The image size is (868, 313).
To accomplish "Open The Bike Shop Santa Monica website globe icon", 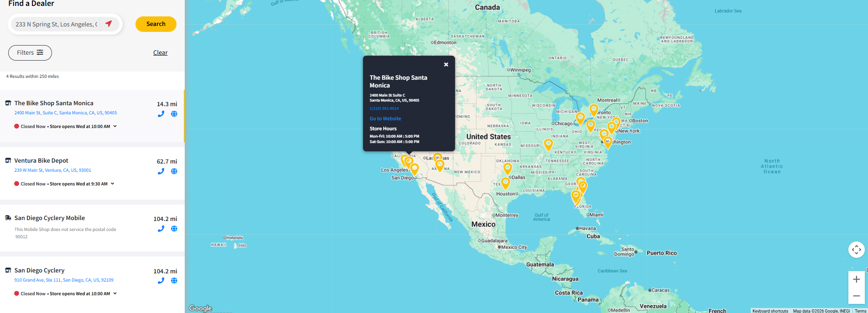I will [174, 113].
